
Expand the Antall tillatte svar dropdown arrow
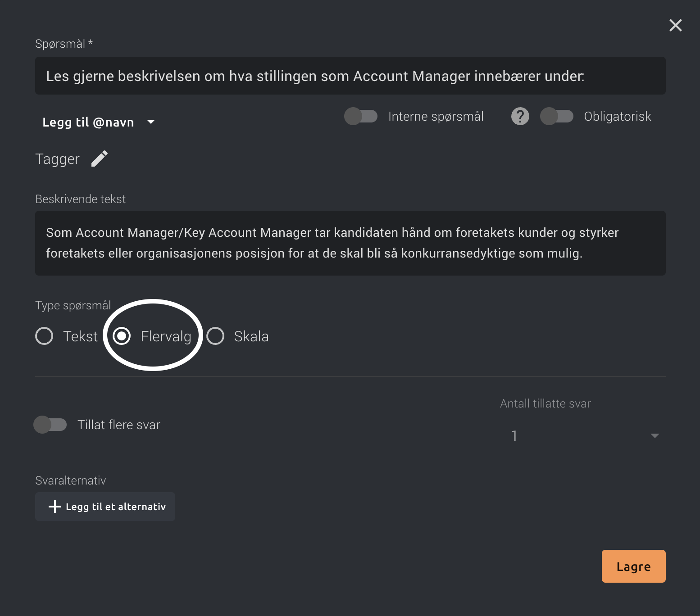[x=655, y=435]
